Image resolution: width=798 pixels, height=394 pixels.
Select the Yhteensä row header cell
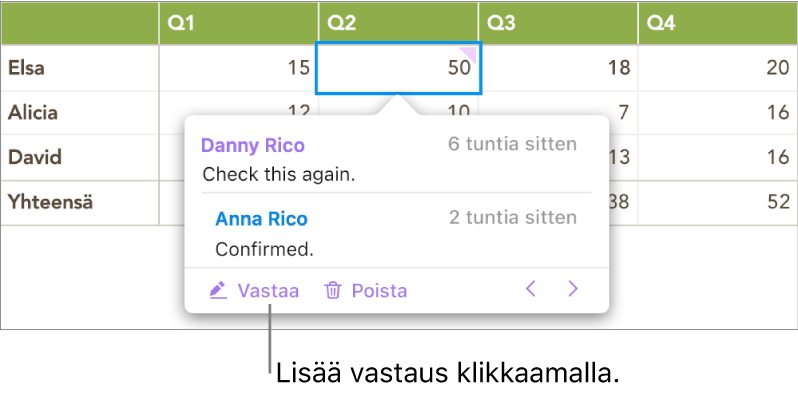tap(80, 203)
